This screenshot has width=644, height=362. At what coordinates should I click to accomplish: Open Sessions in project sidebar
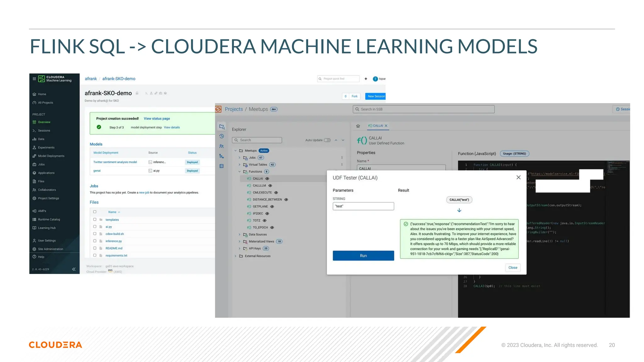(41, 131)
